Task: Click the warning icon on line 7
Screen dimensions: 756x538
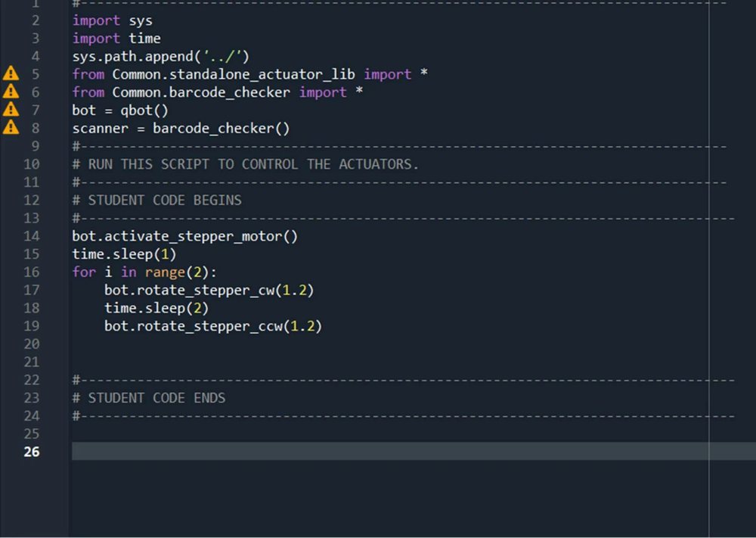Action: (11, 110)
